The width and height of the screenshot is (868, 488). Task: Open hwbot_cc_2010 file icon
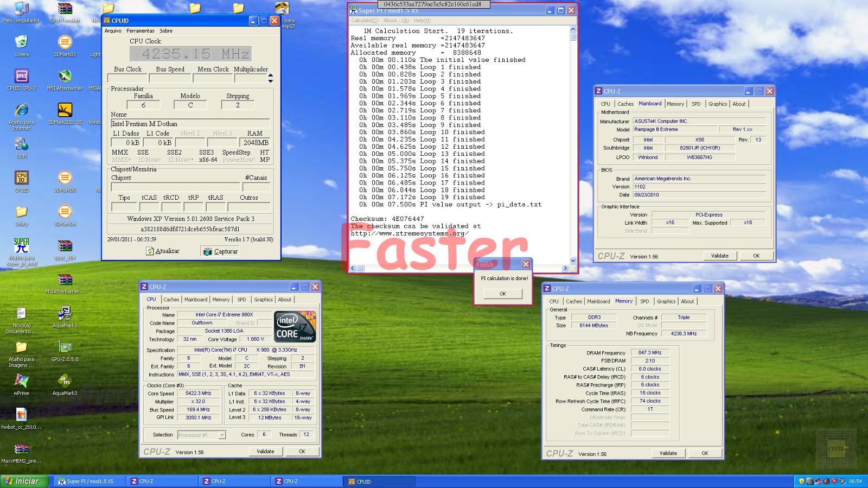pyautogui.click(x=21, y=419)
